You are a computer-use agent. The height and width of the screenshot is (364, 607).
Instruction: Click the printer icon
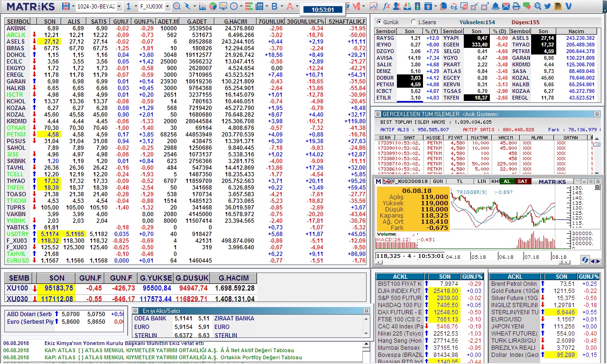pos(516,6)
